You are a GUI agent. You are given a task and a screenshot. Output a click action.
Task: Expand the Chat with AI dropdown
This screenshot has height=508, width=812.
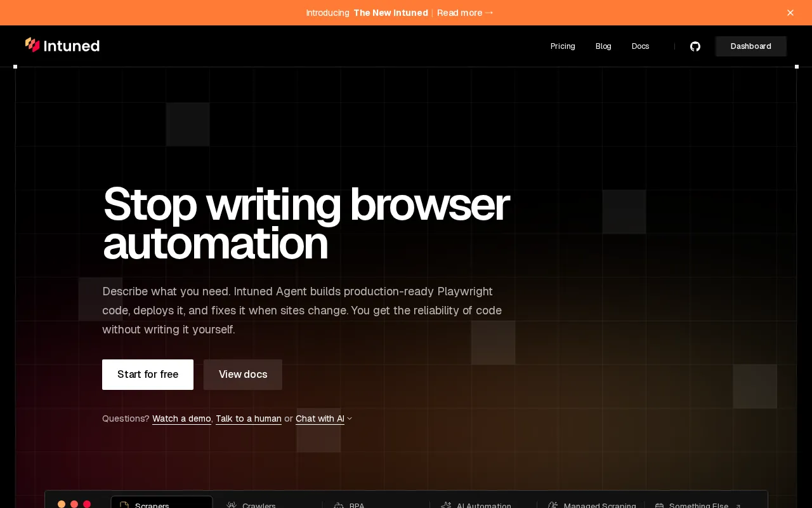click(324, 418)
